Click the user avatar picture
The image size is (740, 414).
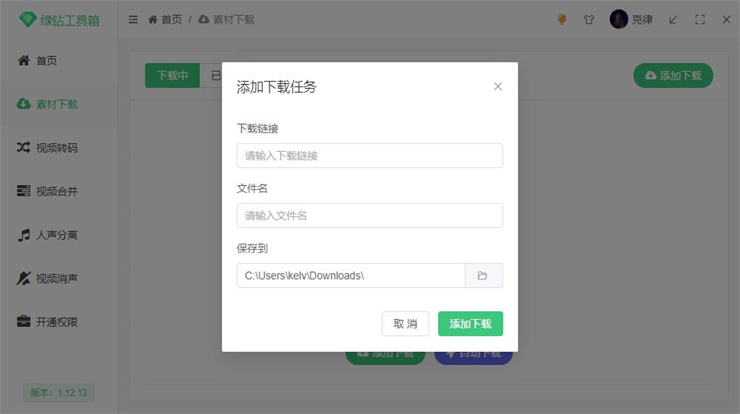coord(619,19)
